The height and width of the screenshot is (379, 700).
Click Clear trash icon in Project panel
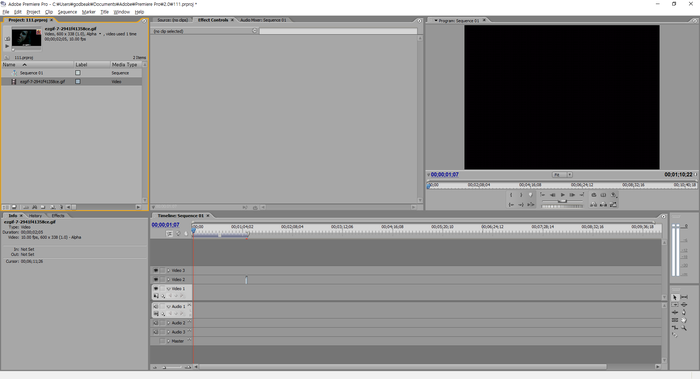tap(61, 207)
